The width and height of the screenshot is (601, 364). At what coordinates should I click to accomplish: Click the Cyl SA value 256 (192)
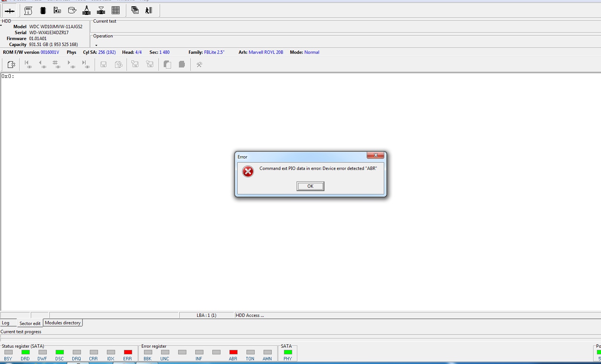[107, 52]
